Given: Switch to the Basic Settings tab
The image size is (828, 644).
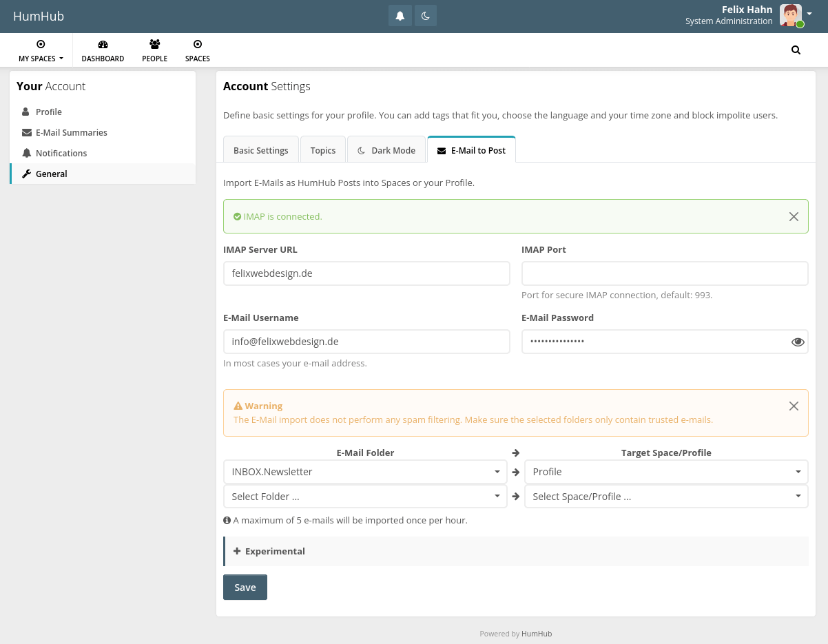Looking at the screenshot, I should coord(260,150).
